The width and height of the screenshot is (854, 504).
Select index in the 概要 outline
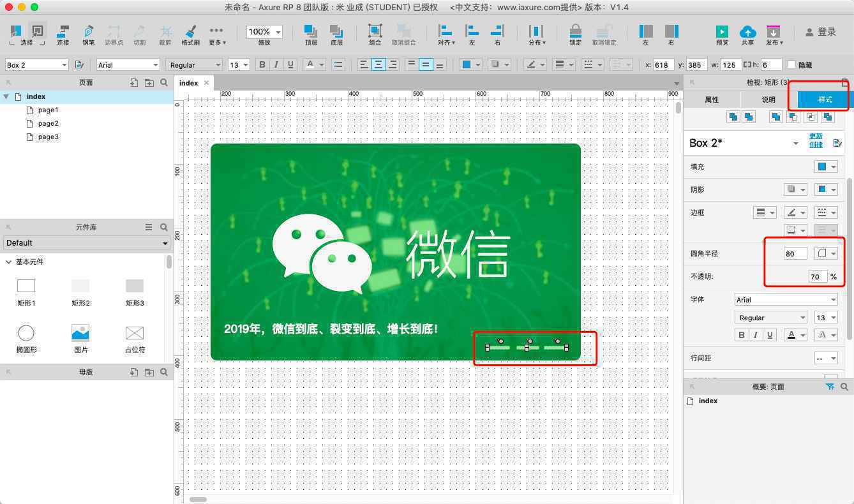coord(708,401)
